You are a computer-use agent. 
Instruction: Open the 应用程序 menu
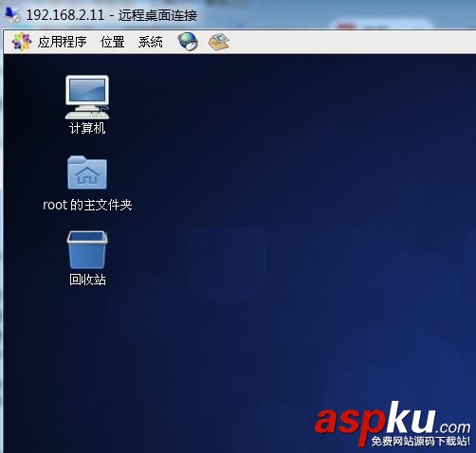[62, 42]
